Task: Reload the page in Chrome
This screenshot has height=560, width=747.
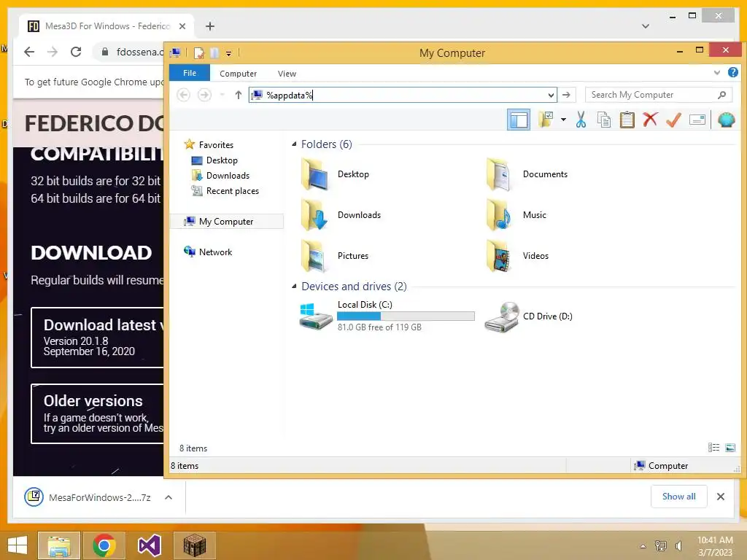Action: point(76,52)
